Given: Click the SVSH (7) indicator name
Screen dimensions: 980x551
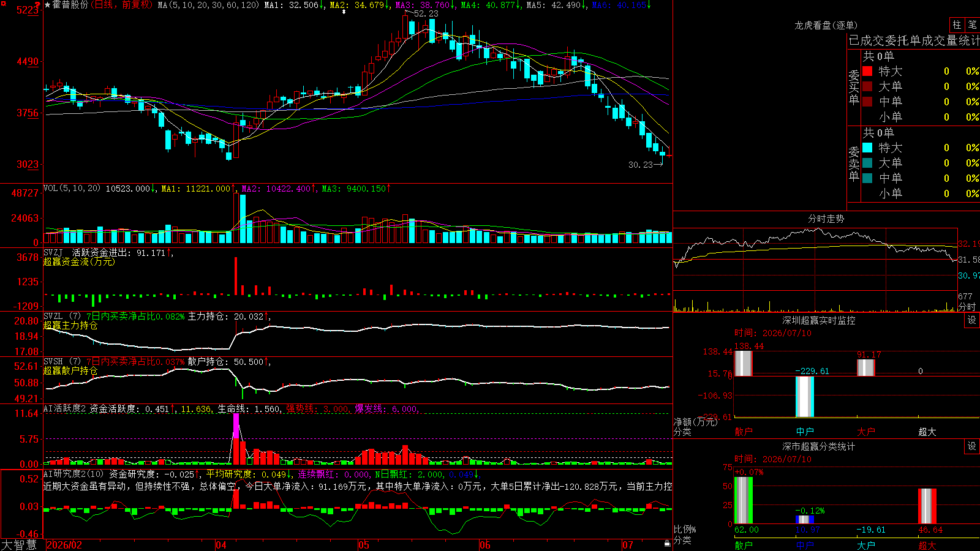Looking at the screenshot, I should coord(62,361).
